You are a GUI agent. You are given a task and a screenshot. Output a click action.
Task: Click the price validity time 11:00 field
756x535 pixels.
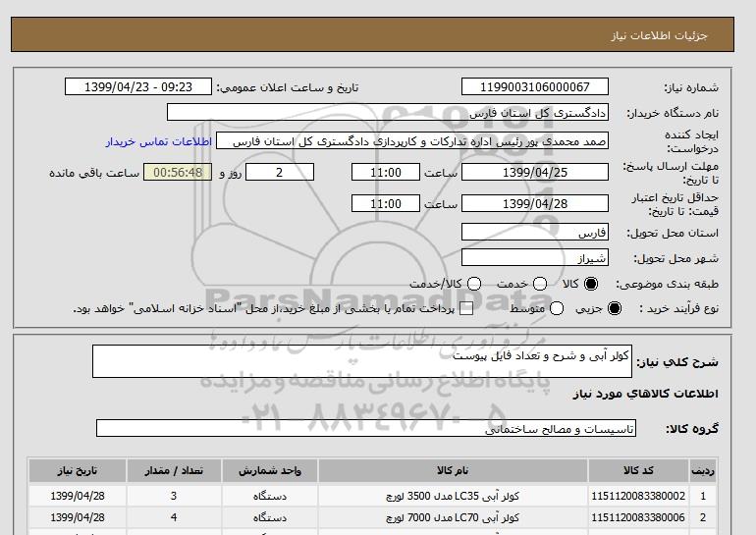click(386, 203)
